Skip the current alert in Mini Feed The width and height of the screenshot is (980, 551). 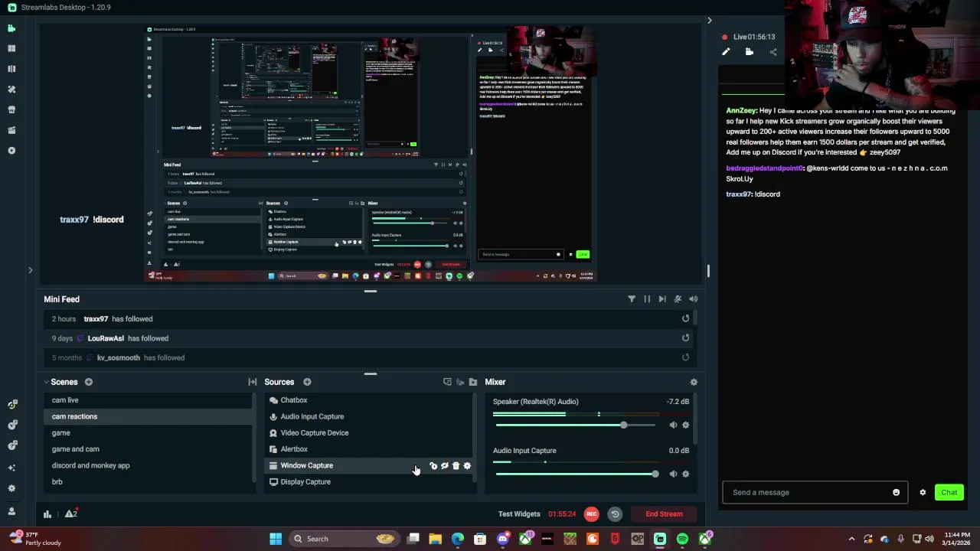point(662,299)
